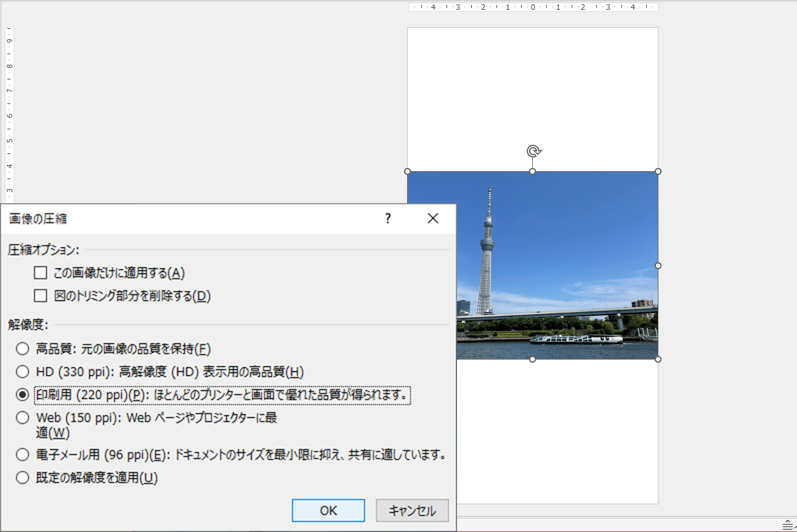Select Web (150 ppi) resolution option
797x532 pixels.
coord(23,417)
